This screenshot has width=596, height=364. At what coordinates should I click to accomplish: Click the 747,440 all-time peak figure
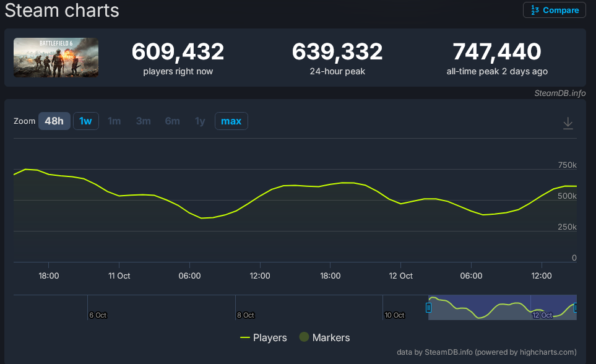point(497,51)
